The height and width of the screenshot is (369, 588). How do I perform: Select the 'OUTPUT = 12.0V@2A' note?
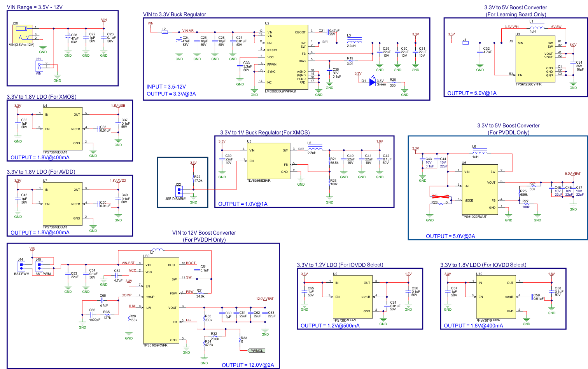click(x=248, y=365)
